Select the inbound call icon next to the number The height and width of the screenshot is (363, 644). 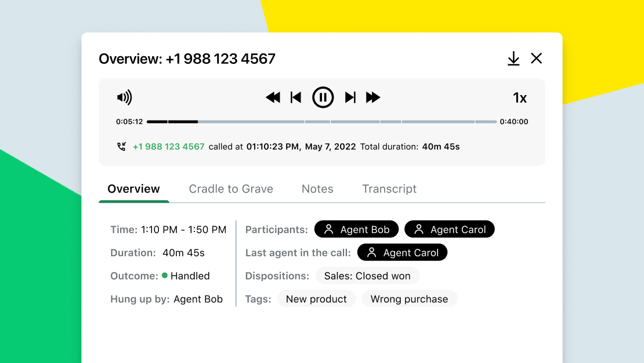tap(122, 146)
